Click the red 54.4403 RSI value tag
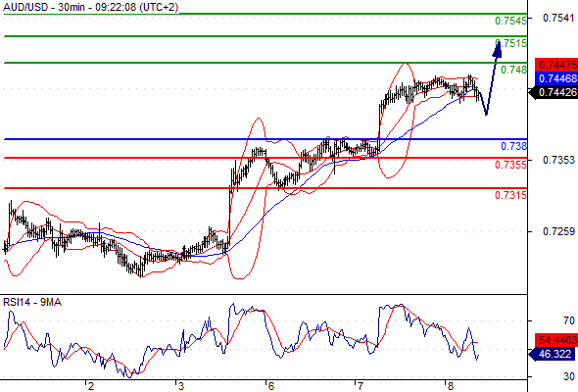Screen dimensions: 578x392 coord(556,340)
